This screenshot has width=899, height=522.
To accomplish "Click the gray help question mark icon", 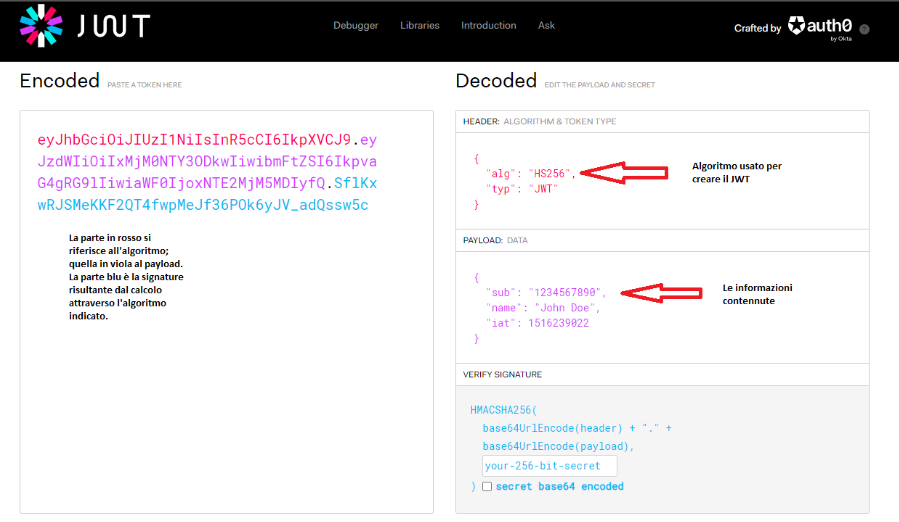I will [x=865, y=29].
